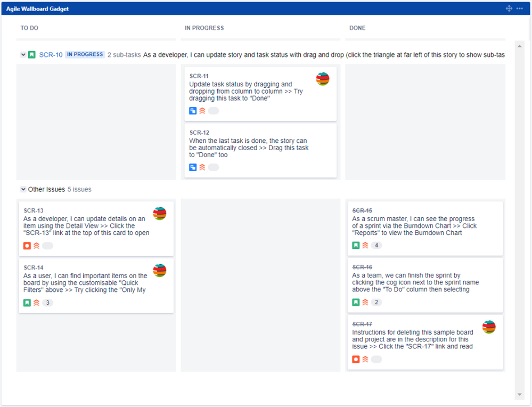Click the bug type icon on SCR-17
The height and width of the screenshot is (407, 532).
tap(356, 359)
